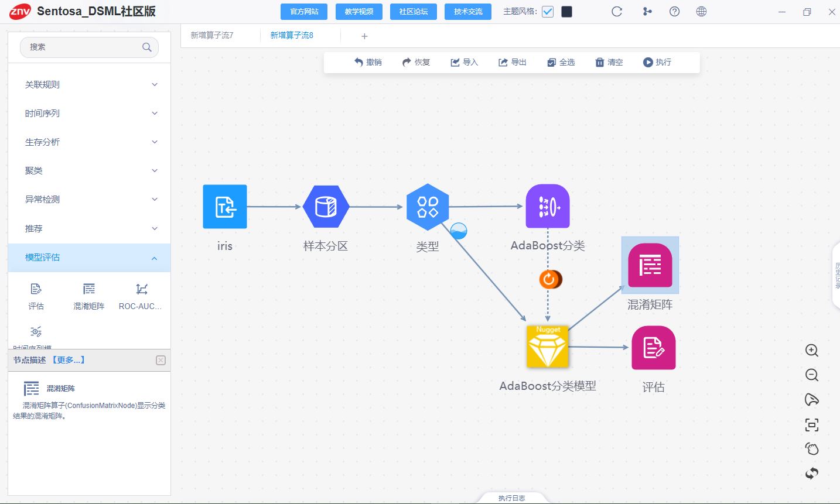Expand the 时间序列 category
The height and width of the screenshot is (504, 840).
(x=90, y=114)
